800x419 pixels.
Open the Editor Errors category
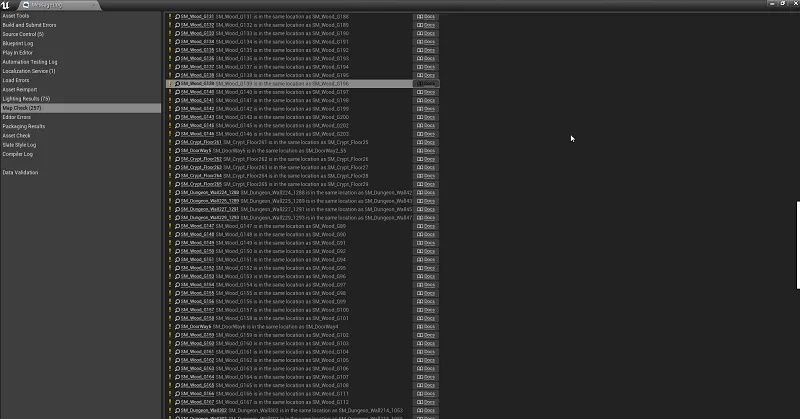click(16, 117)
